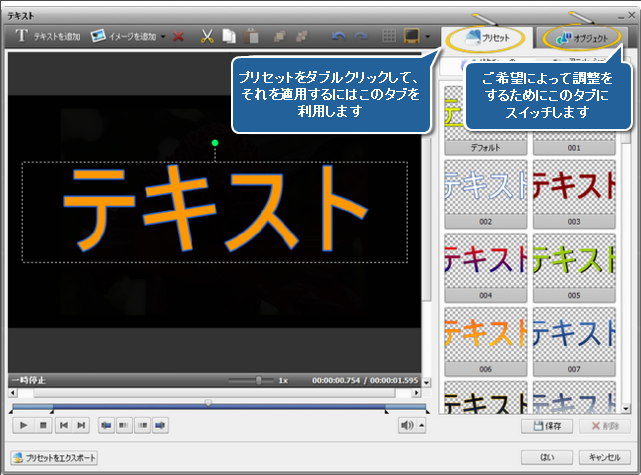Click the speaker volume icon

click(406, 425)
